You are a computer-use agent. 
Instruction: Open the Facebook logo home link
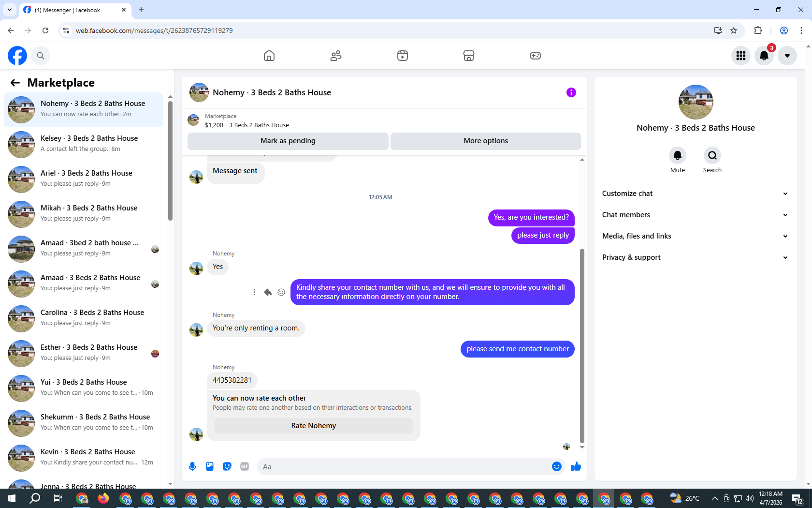click(17, 56)
